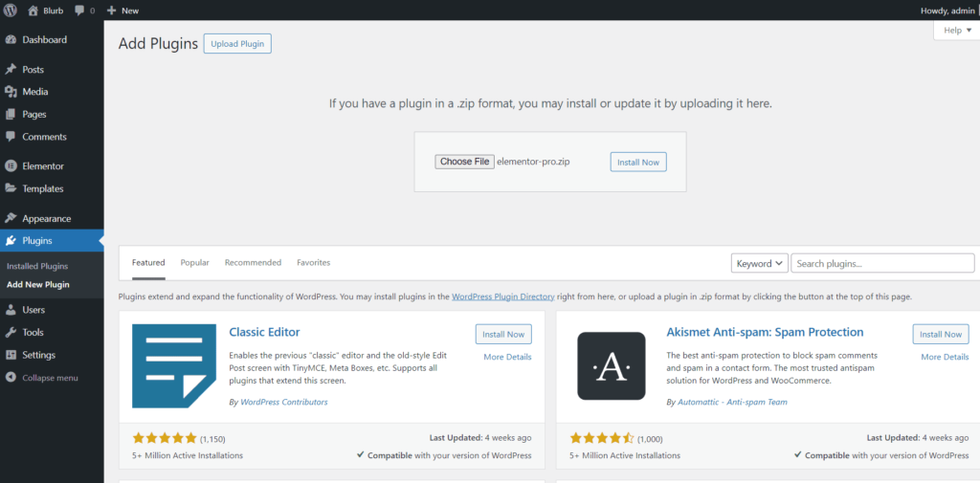The height and width of the screenshot is (483, 980).
Task: Switch to the Featured tab
Action: coord(148,262)
